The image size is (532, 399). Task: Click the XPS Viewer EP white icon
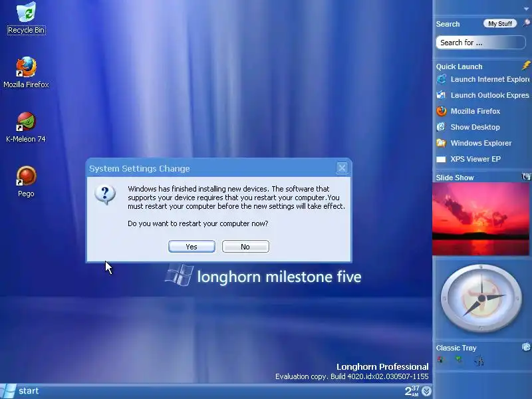click(441, 159)
